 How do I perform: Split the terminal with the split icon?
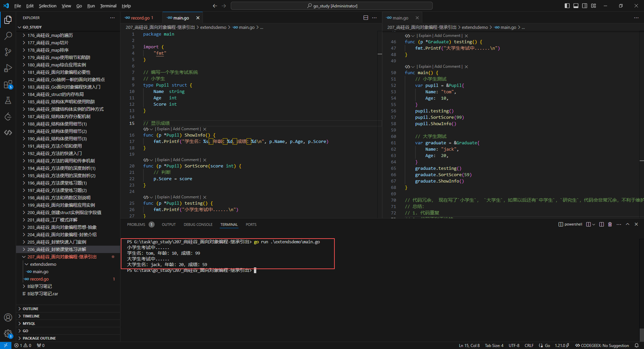point(601,224)
